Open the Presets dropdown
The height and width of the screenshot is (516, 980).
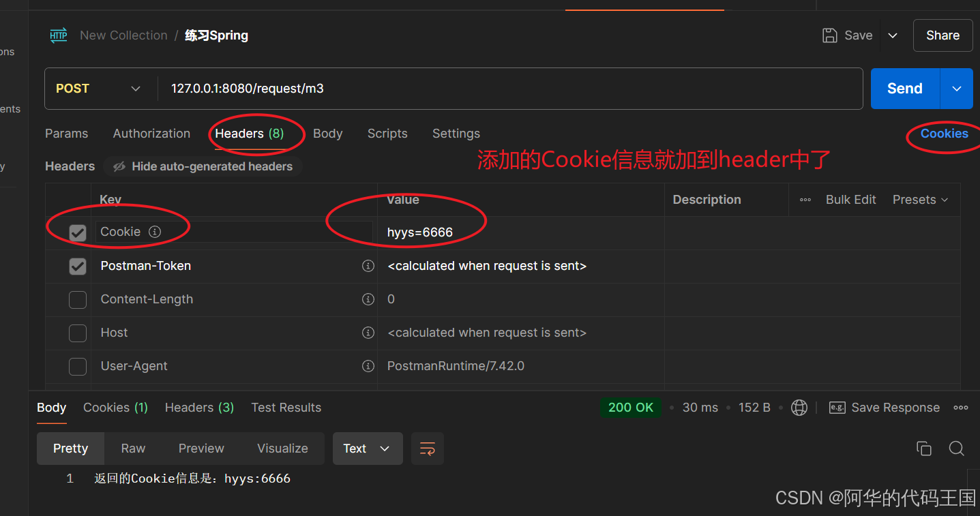921,200
